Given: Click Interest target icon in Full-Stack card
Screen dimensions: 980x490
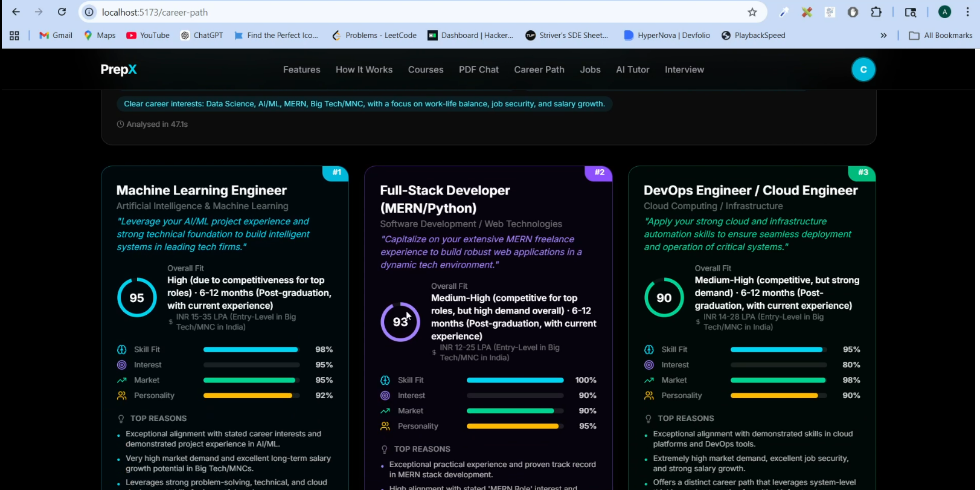Looking at the screenshot, I should pyautogui.click(x=385, y=396).
